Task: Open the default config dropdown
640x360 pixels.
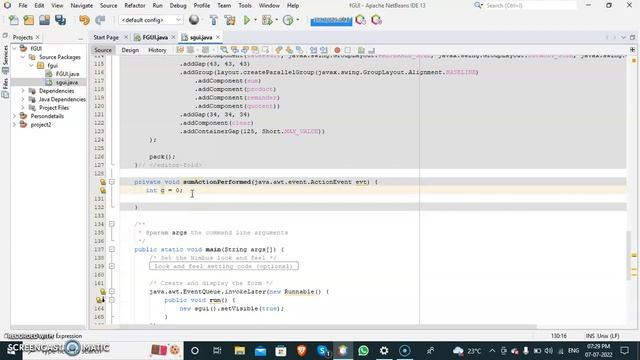Action: point(151,20)
